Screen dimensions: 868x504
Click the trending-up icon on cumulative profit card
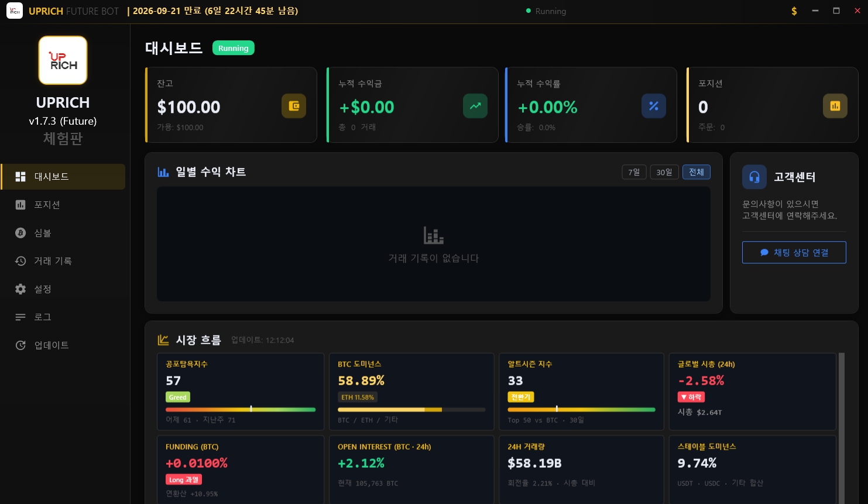tap(475, 106)
